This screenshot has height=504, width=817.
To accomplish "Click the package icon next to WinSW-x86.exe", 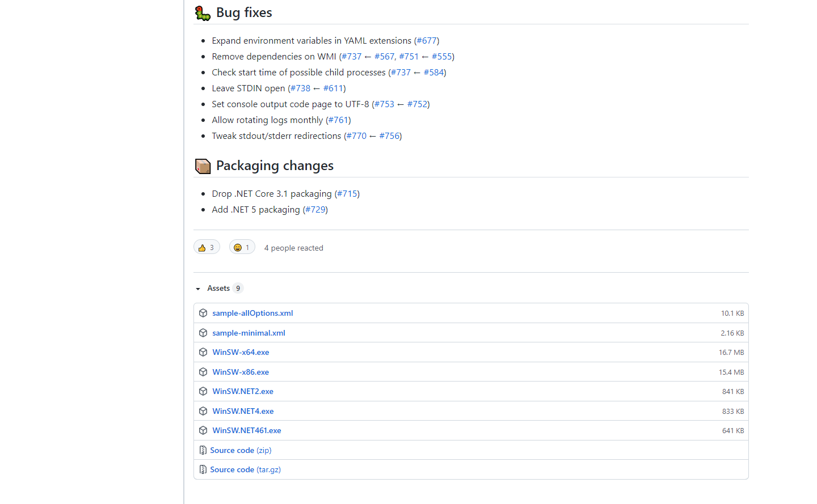I will tap(203, 372).
